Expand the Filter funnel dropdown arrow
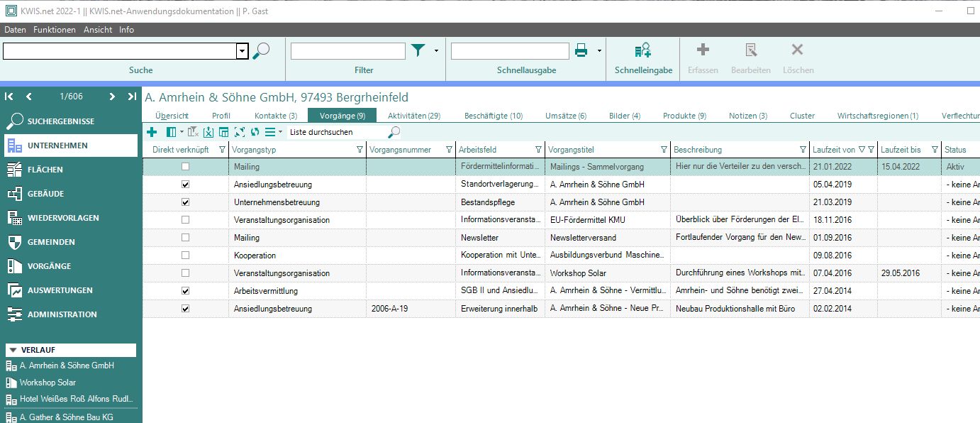 point(436,51)
